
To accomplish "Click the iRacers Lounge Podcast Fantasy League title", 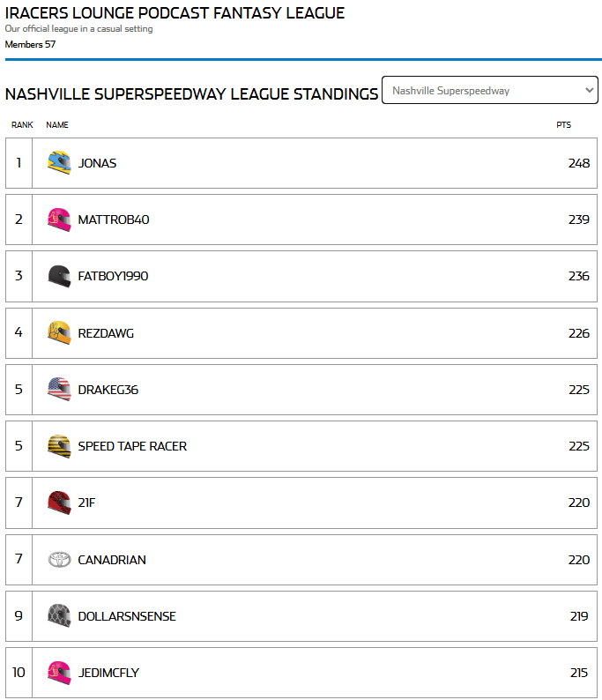I will pos(175,13).
